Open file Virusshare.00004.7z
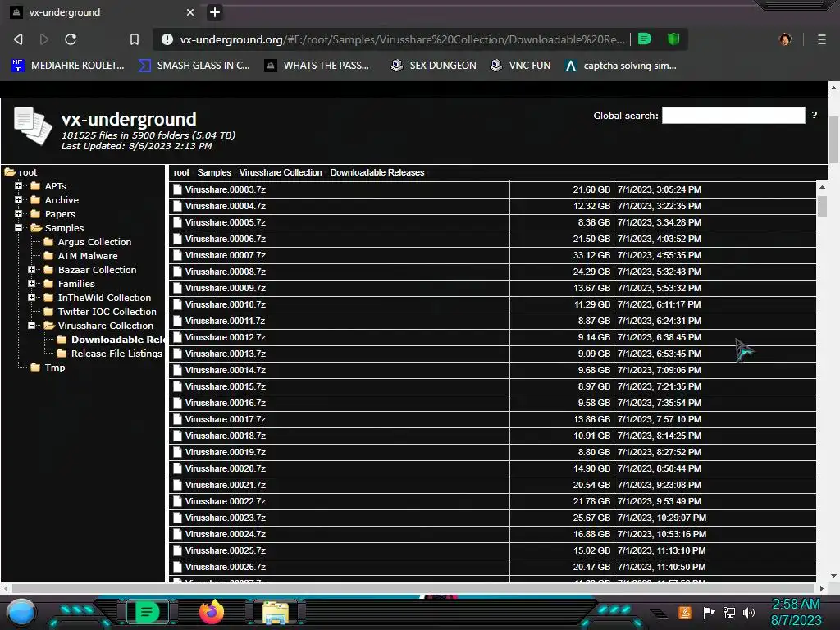The width and height of the screenshot is (840, 630). (x=226, y=206)
